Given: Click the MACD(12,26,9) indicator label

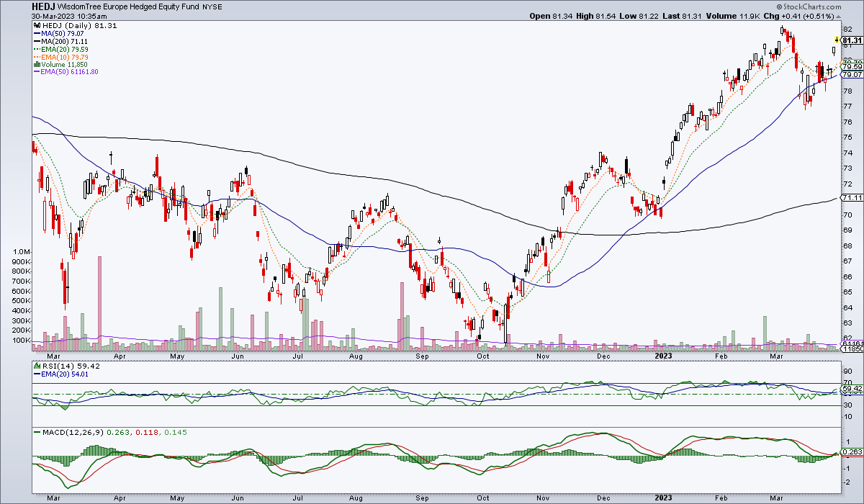Looking at the screenshot, I should pos(72,432).
